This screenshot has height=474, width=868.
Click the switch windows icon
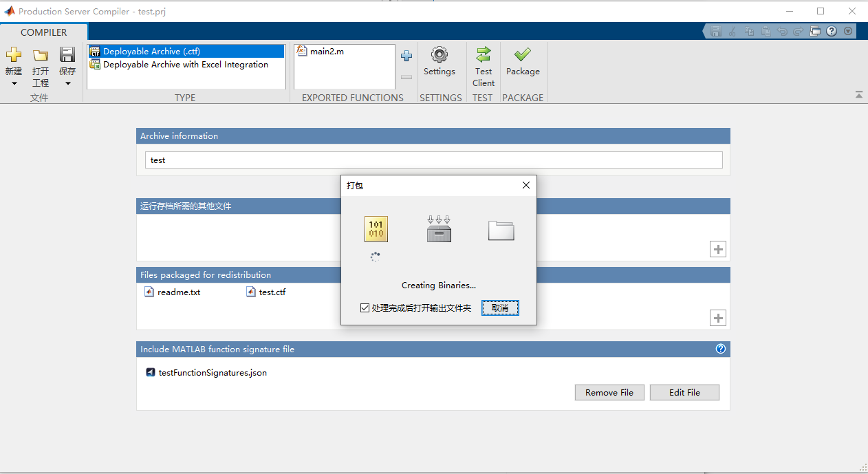coord(815,31)
